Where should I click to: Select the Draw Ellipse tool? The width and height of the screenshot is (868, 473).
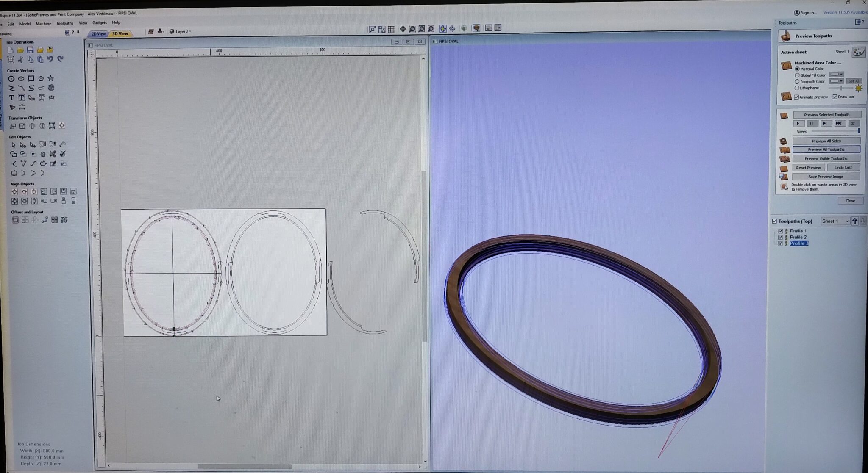(21, 78)
